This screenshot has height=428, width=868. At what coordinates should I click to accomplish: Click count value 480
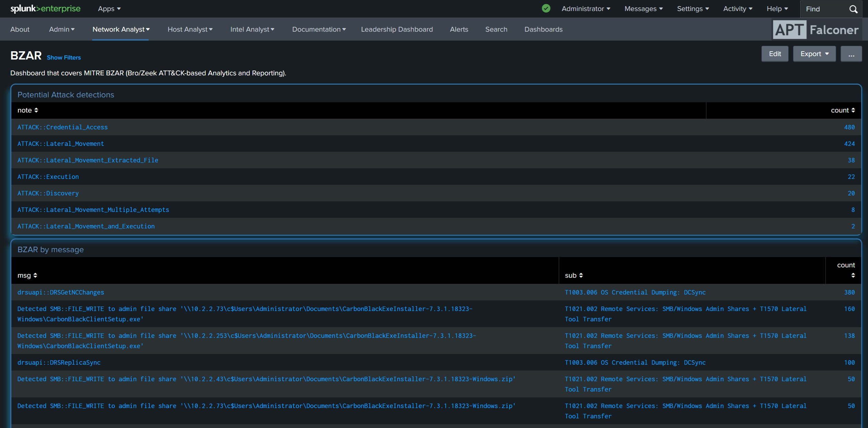(849, 127)
